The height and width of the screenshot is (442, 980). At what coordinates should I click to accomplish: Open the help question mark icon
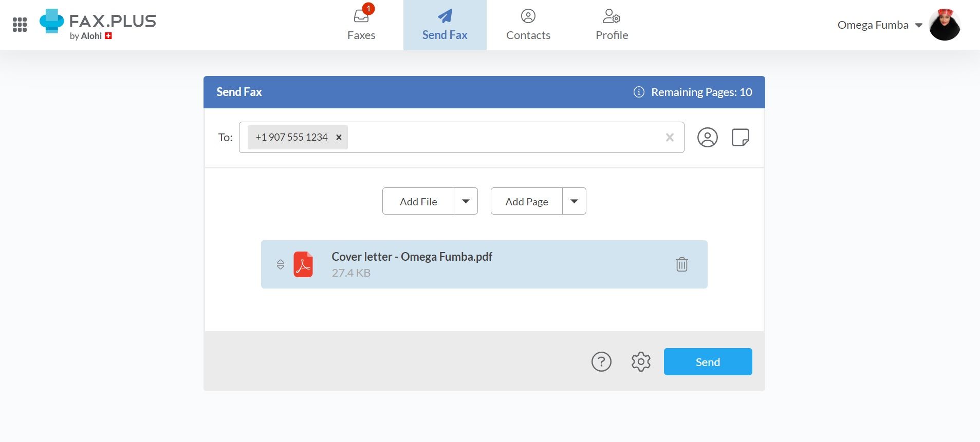pyautogui.click(x=601, y=362)
